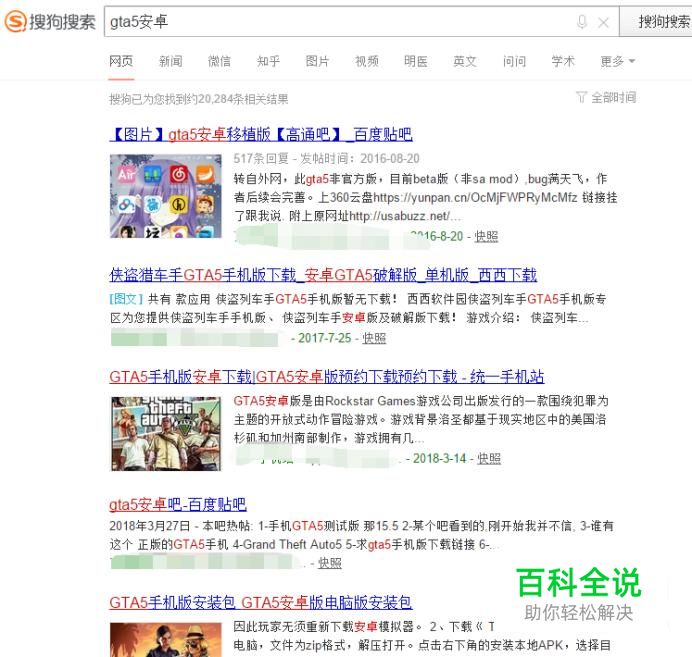This screenshot has width=692, height=657.
Task: Open the 明医 tab
Action: coord(416,61)
